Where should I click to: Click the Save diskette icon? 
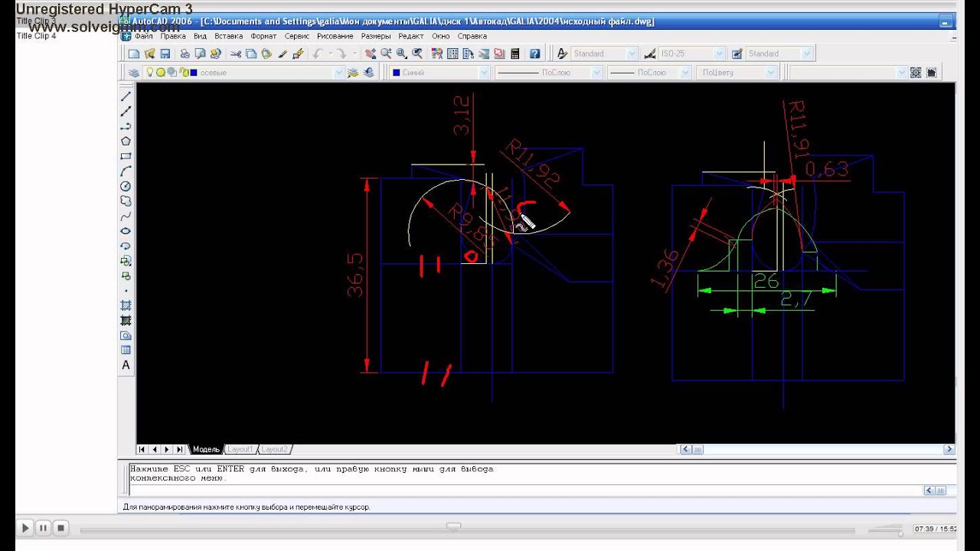pos(165,54)
